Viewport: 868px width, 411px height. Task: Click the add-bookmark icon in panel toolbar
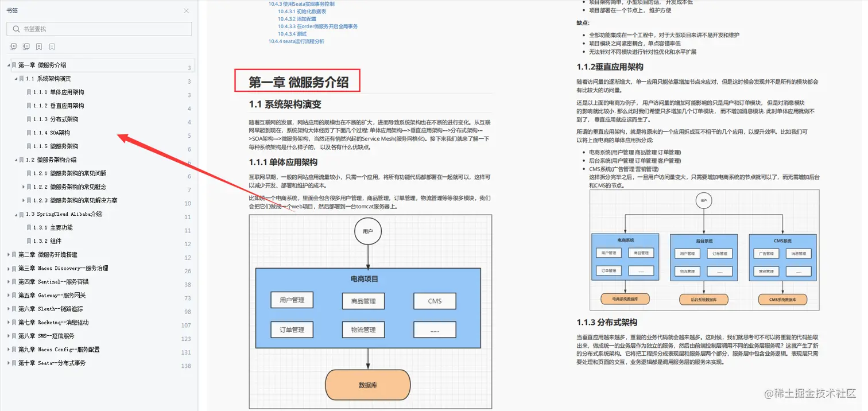[39, 46]
